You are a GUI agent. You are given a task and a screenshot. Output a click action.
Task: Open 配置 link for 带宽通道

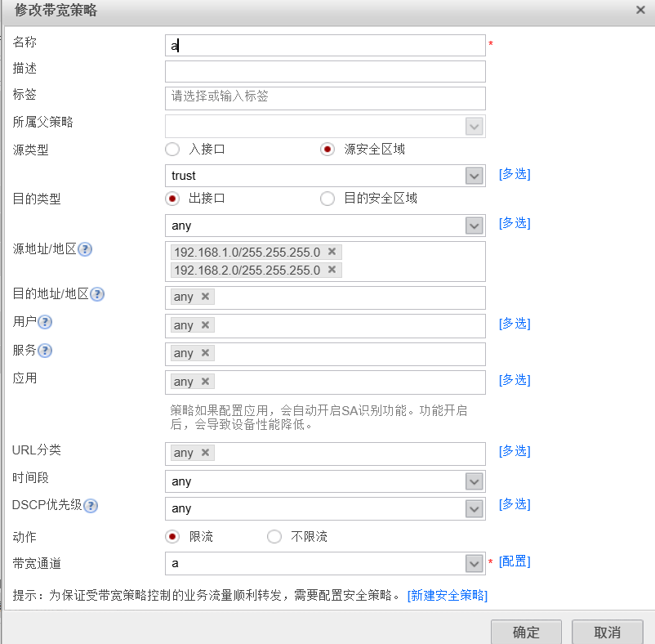click(515, 561)
